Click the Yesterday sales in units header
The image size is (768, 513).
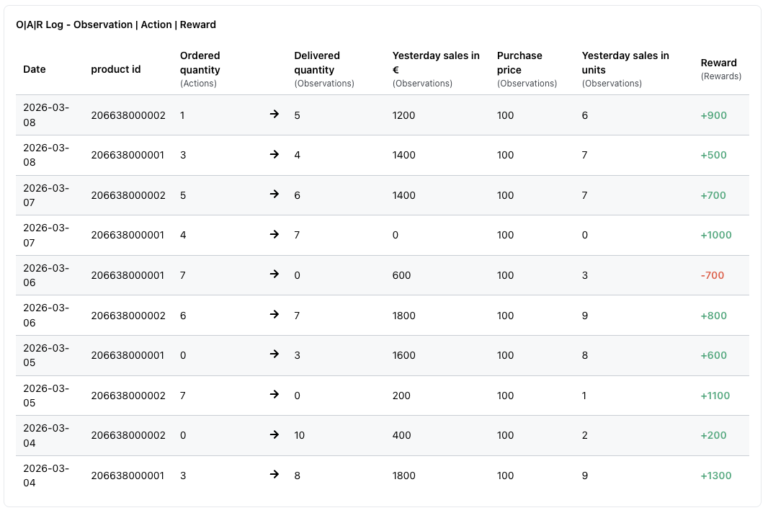pos(625,63)
